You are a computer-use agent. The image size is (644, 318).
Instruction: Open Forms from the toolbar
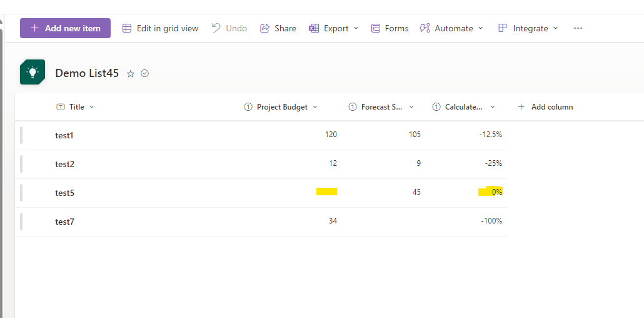point(390,28)
